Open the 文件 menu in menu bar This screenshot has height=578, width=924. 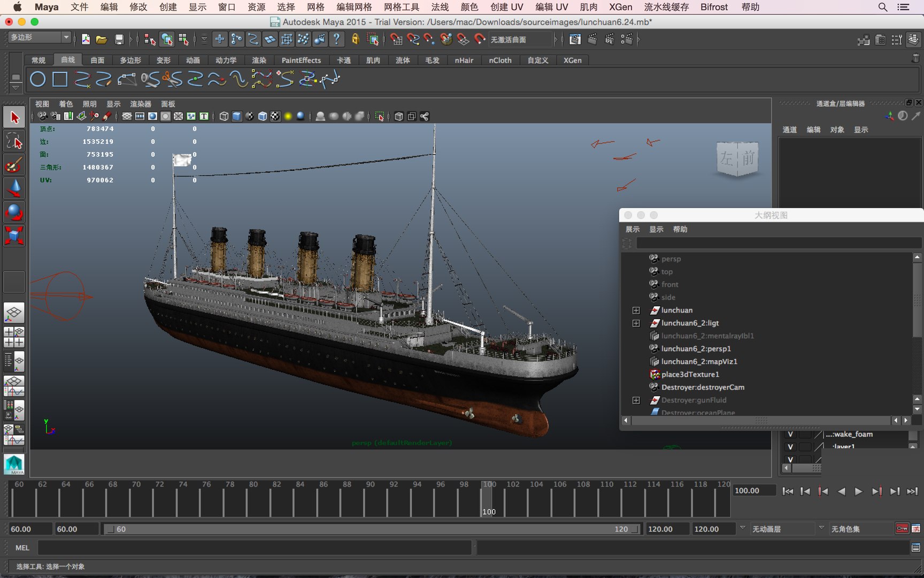pyautogui.click(x=79, y=7)
